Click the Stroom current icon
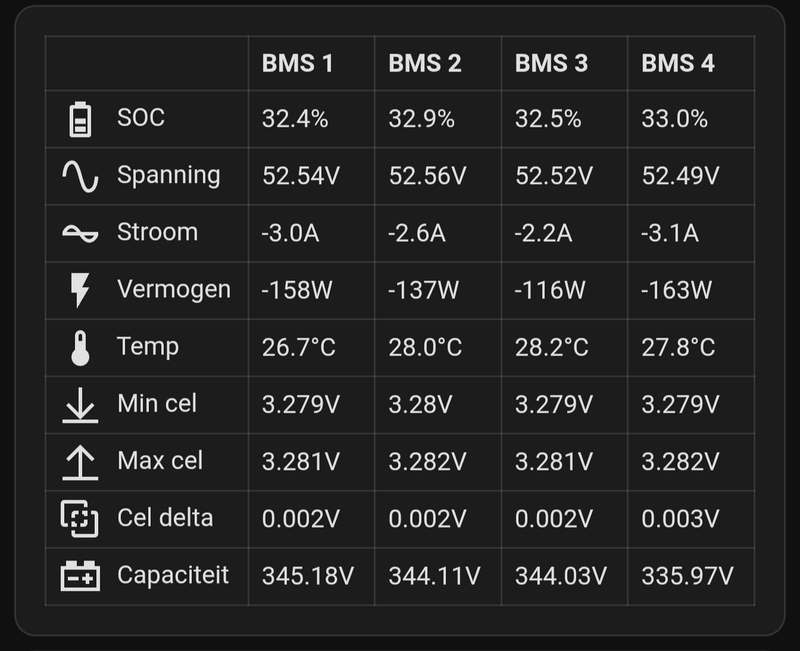800x651 pixels. pyautogui.click(x=80, y=234)
